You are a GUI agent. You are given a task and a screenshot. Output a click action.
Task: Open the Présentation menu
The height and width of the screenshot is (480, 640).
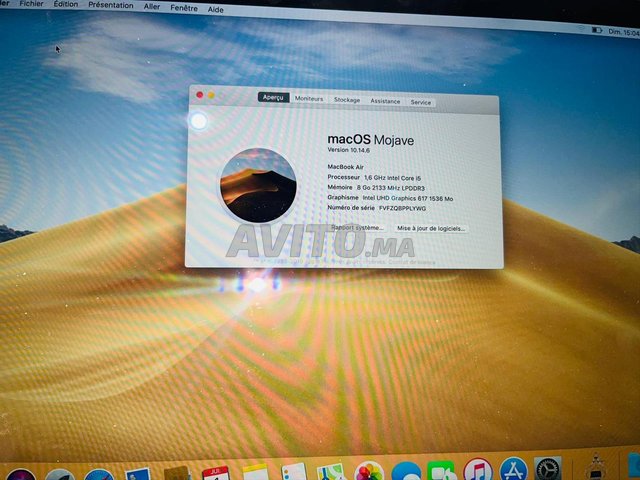[x=110, y=6]
